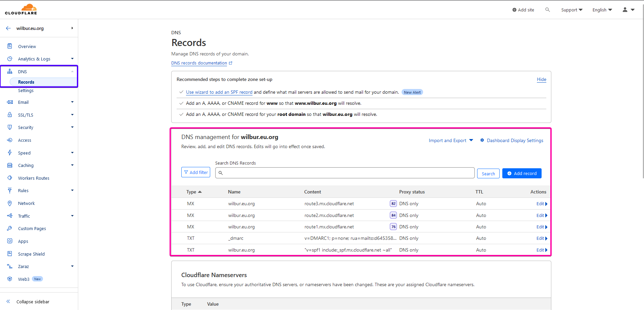
Task: Open the DNS records documentation link
Action: point(199,63)
